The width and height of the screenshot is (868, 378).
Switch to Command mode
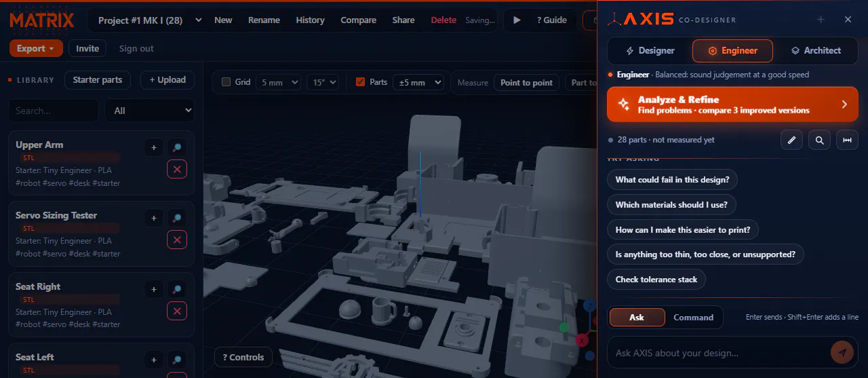[693, 317]
